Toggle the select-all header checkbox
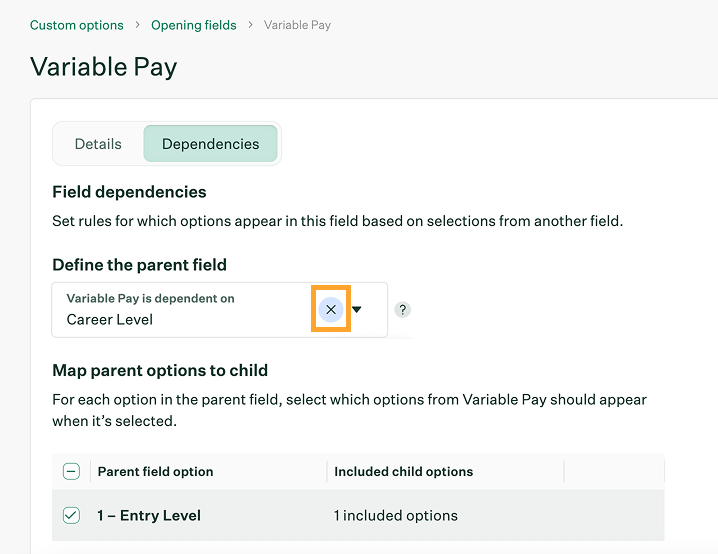This screenshot has height=554, width=718. (x=71, y=472)
